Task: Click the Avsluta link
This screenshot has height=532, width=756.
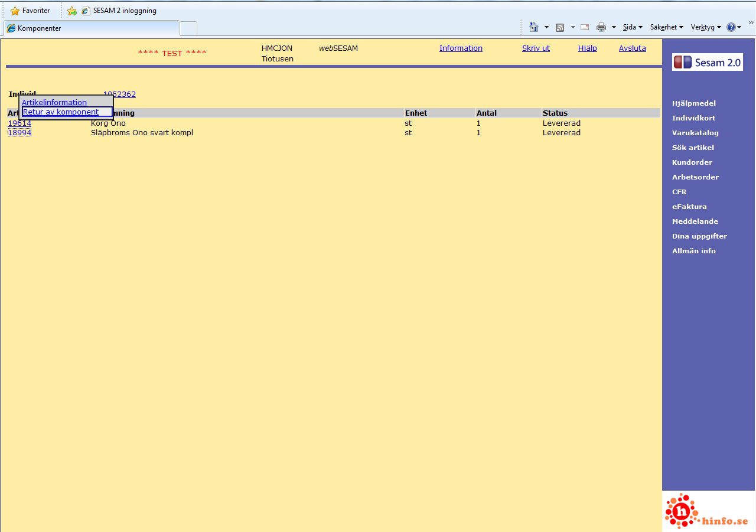Action: pyautogui.click(x=633, y=48)
